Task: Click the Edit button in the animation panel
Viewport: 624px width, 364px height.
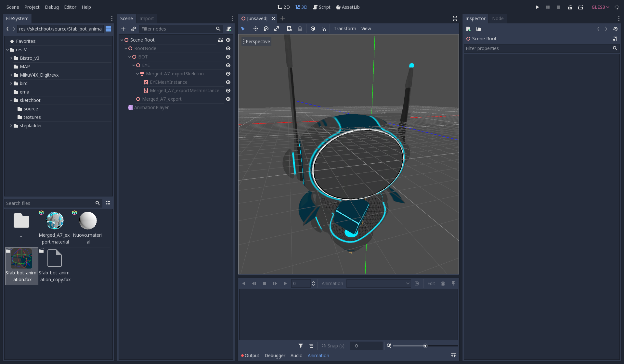Action: [x=431, y=283]
